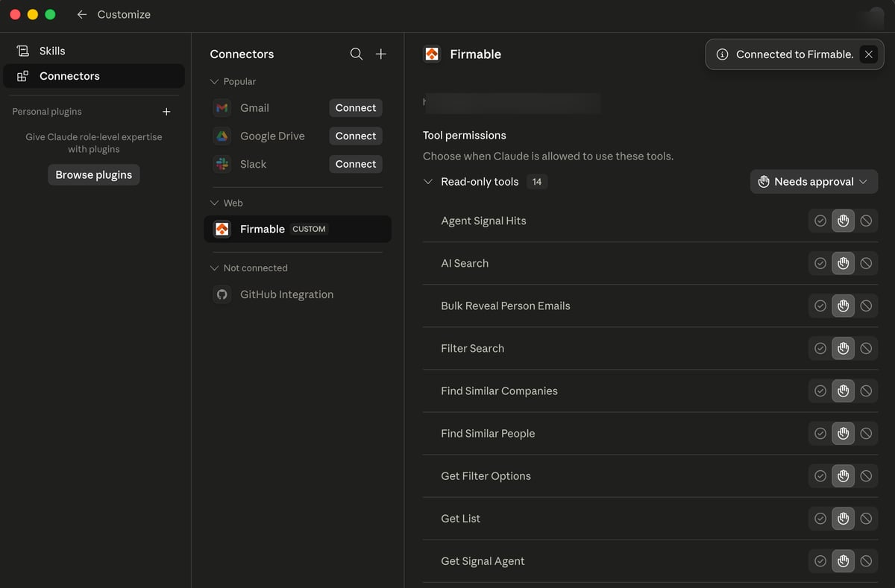
Task: Click the CUSTOM badge next to Firmable
Action: (309, 229)
